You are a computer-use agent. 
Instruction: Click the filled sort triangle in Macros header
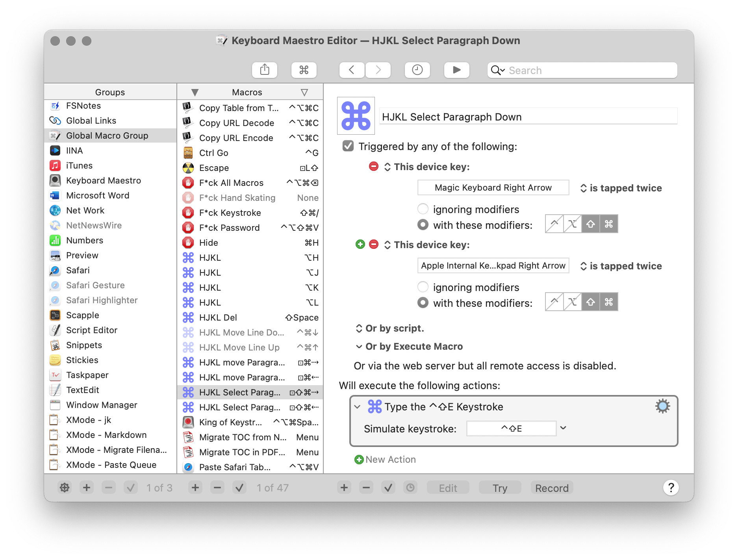coord(195,92)
